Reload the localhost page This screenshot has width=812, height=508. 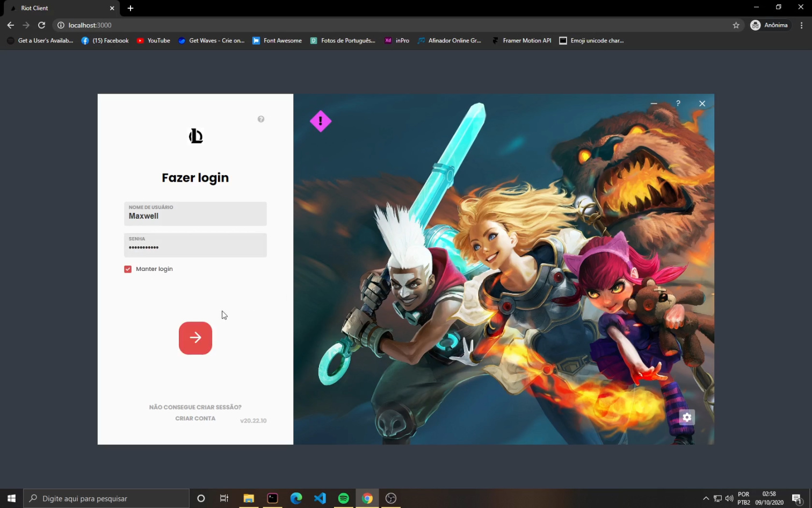pyautogui.click(x=41, y=25)
